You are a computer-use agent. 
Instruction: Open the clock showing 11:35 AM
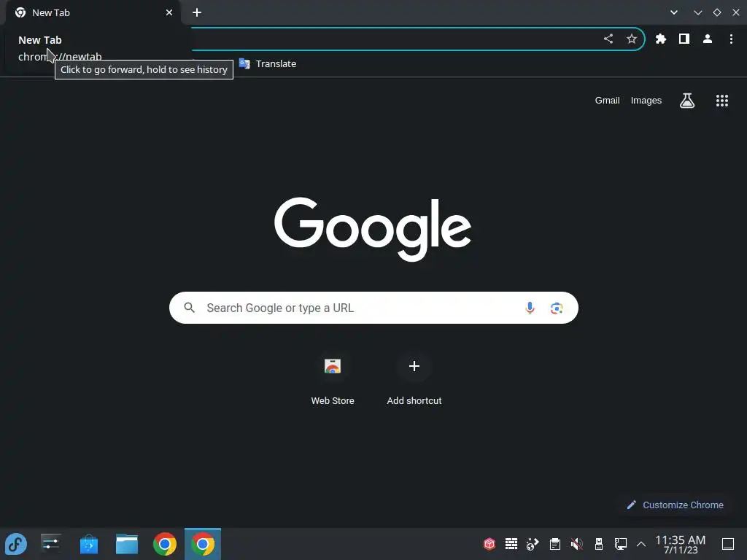click(681, 544)
